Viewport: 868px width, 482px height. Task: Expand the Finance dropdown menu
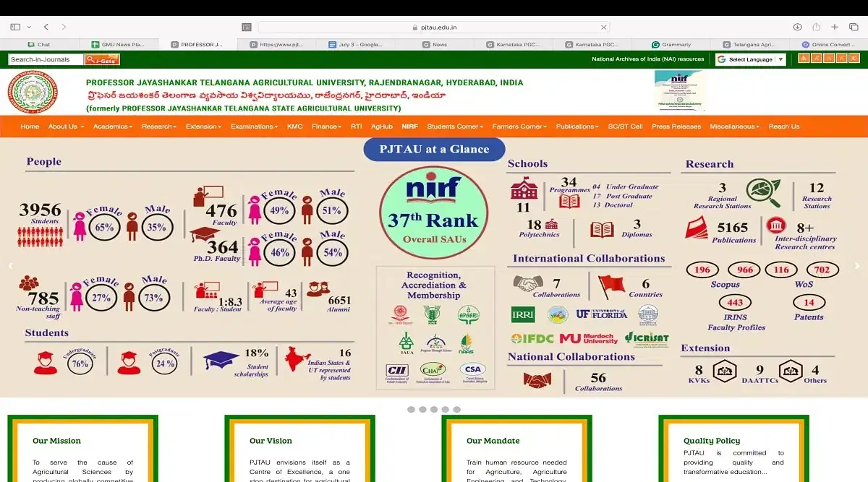326,126
